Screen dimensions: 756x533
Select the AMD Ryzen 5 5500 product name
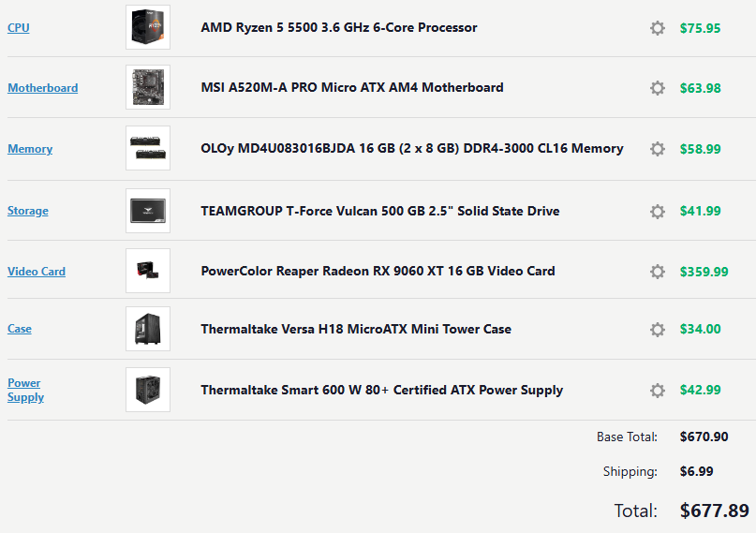click(x=339, y=28)
